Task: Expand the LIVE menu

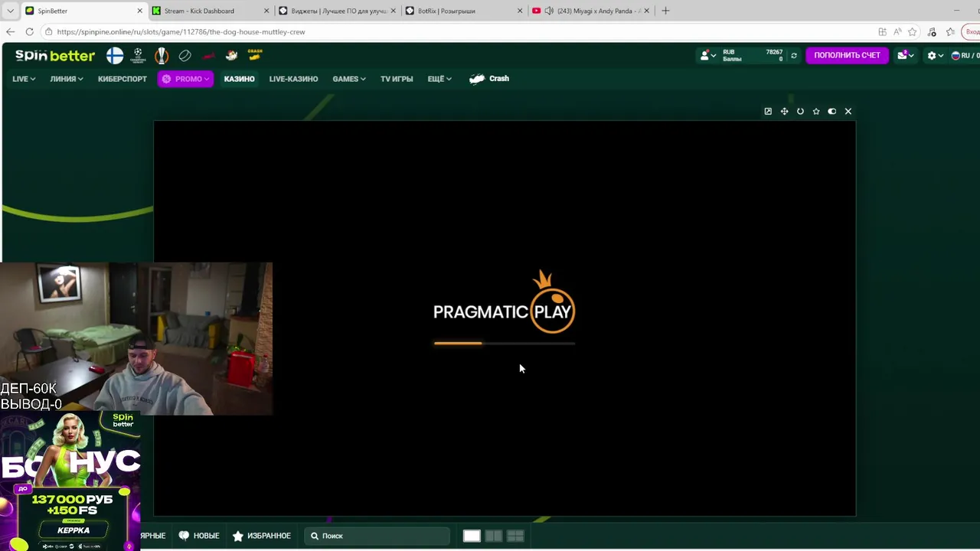Action: [24, 79]
